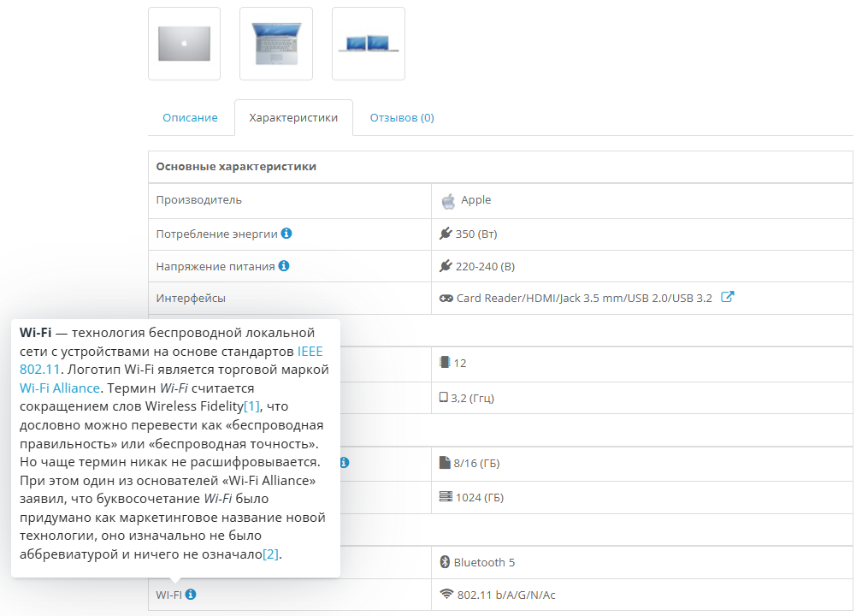This screenshot has width=868, height=616.
Task: Click the partially hidden info icon behind tooltip
Action: [345, 463]
